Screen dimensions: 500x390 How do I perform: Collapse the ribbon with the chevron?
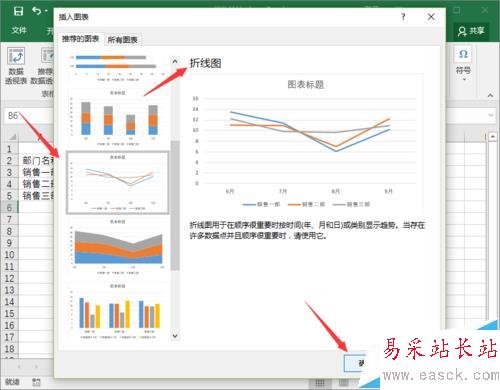coord(490,96)
